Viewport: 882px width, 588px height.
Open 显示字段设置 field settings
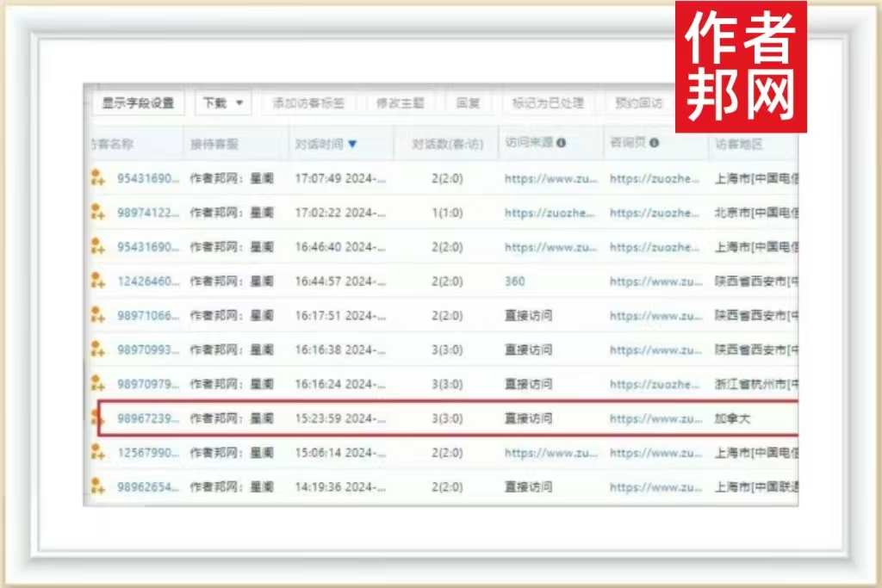coord(138,103)
